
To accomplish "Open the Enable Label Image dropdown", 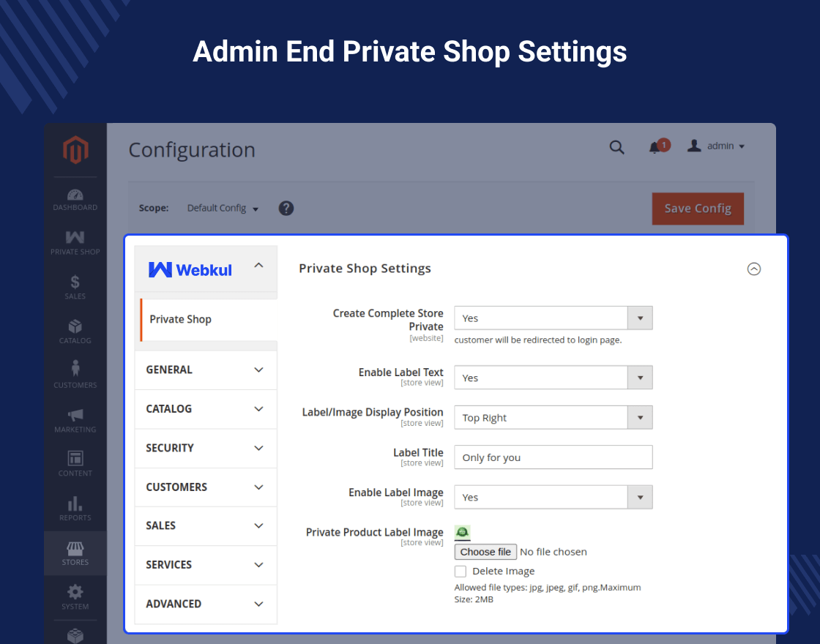I will tap(553, 497).
